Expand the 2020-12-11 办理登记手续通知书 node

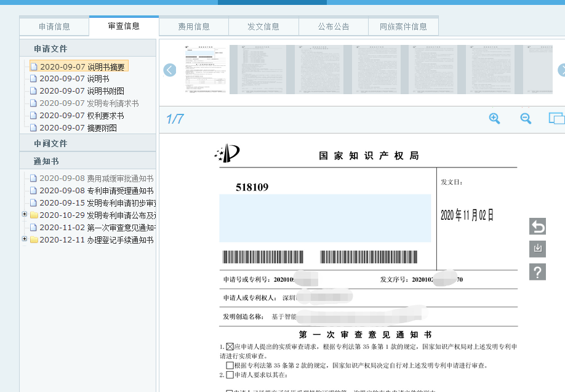click(x=23, y=239)
